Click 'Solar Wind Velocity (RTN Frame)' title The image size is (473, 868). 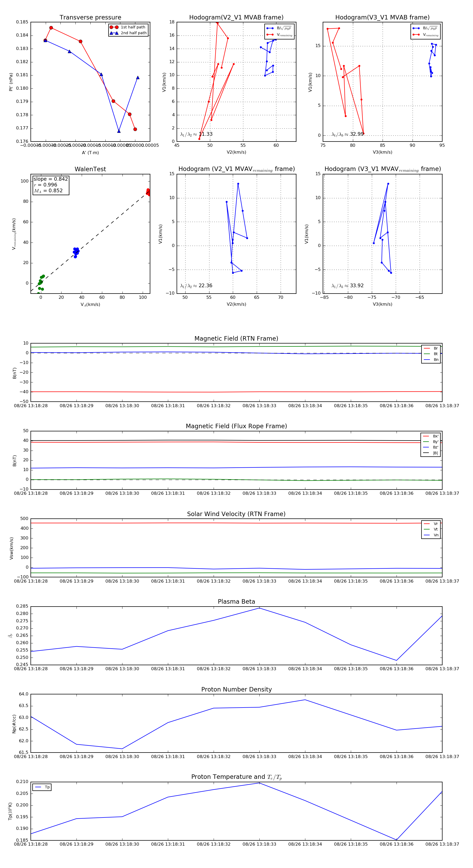coord(236,514)
